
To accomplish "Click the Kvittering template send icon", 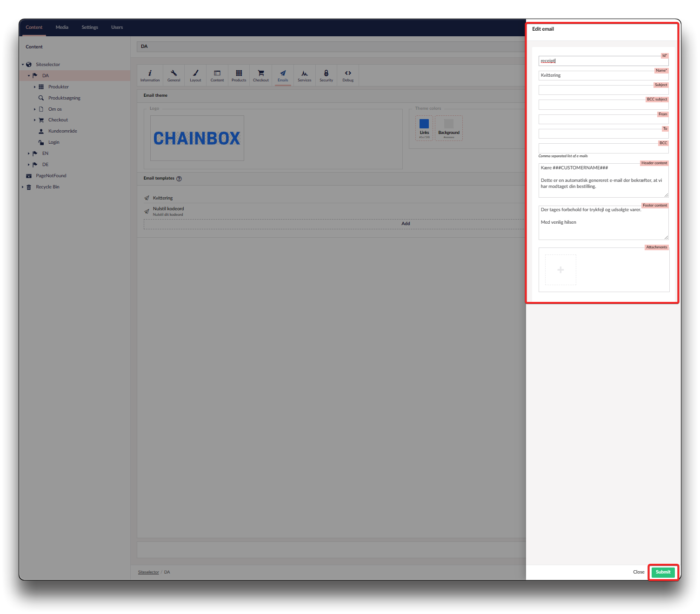I will (147, 198).
